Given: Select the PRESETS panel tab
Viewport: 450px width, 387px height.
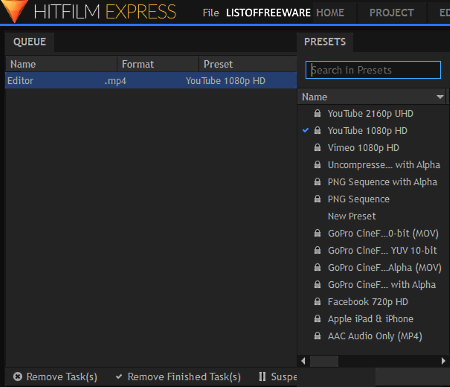Looking at the screenshot, I should tap(325, 42).
